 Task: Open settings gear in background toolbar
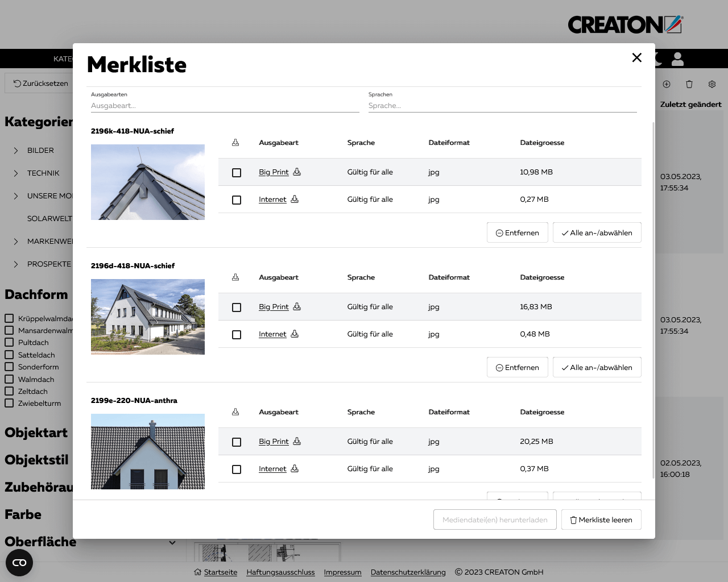712,84
